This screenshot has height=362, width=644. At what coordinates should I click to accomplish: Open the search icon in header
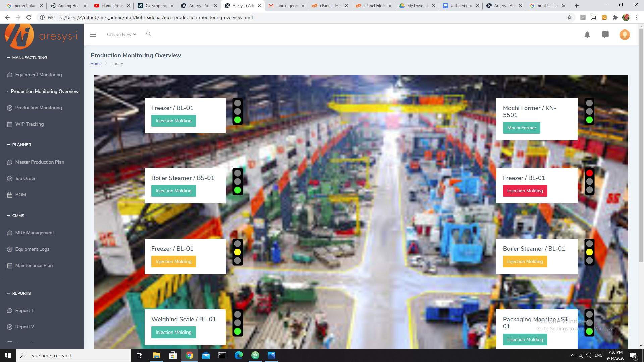(x=148, y=34)
